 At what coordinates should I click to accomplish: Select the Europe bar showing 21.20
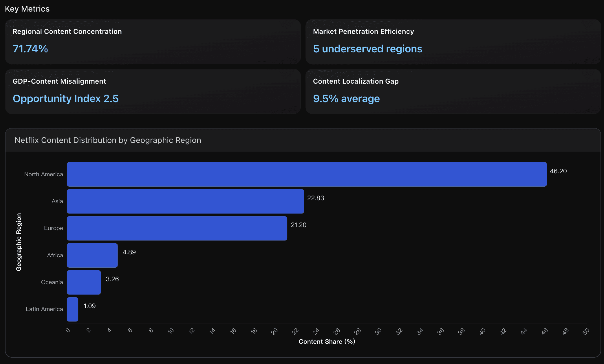point(177,228)
